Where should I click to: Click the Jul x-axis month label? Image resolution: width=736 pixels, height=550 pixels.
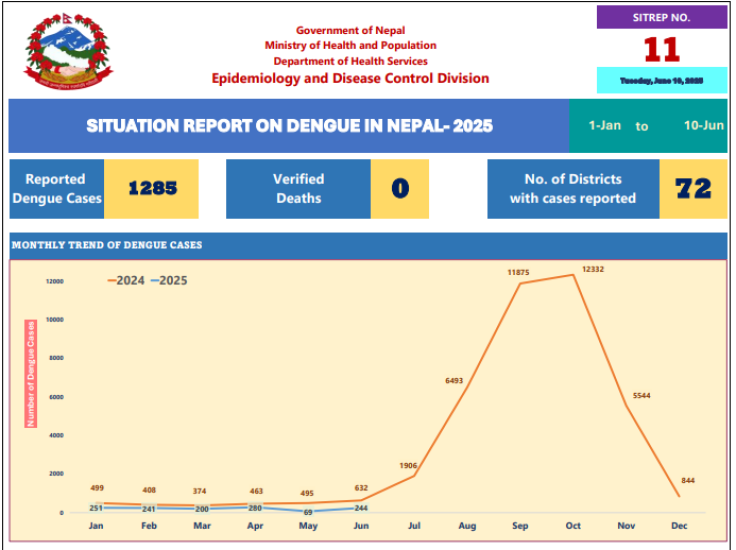414,526
